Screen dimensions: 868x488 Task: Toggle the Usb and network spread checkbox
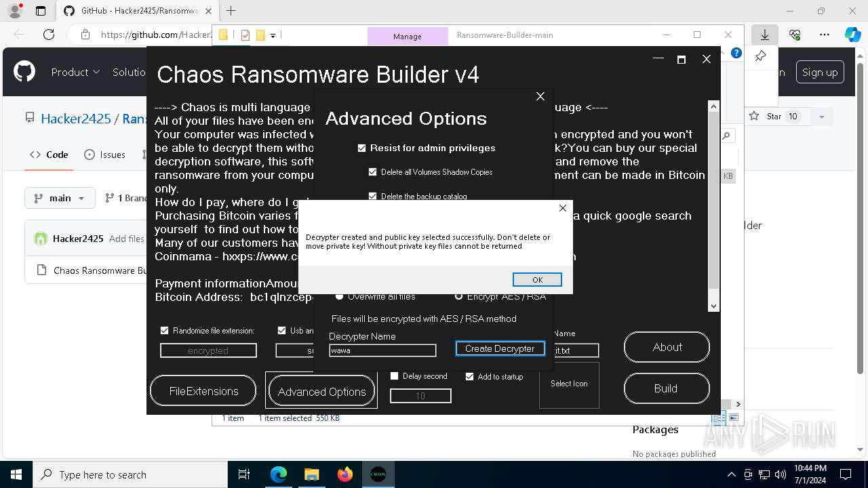pyautogui.click(x=281, y=331)
